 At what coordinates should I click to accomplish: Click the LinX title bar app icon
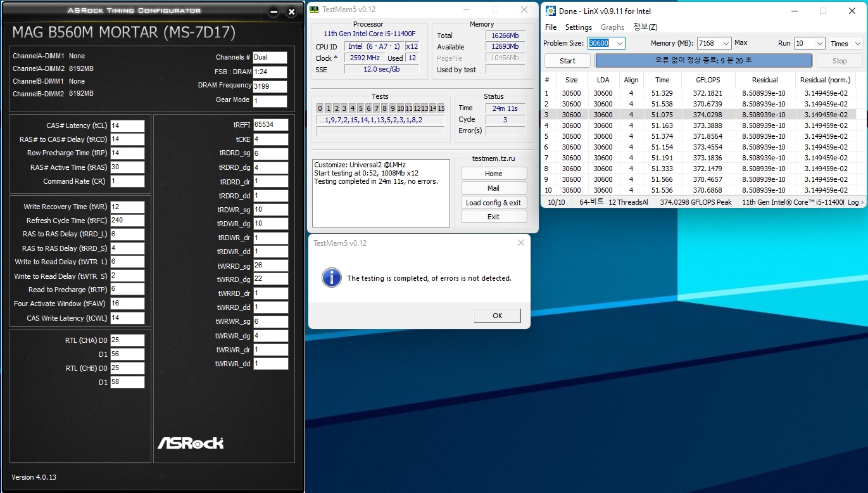pos(551,11)
